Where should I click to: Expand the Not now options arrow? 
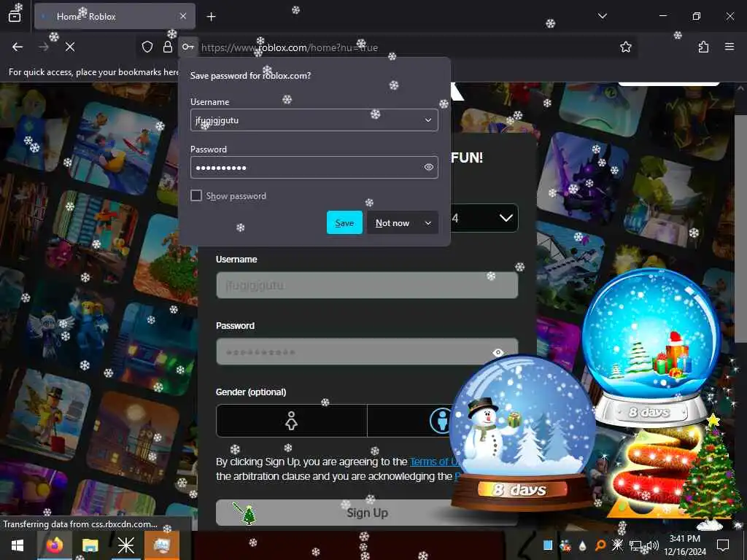coord(427,223)
